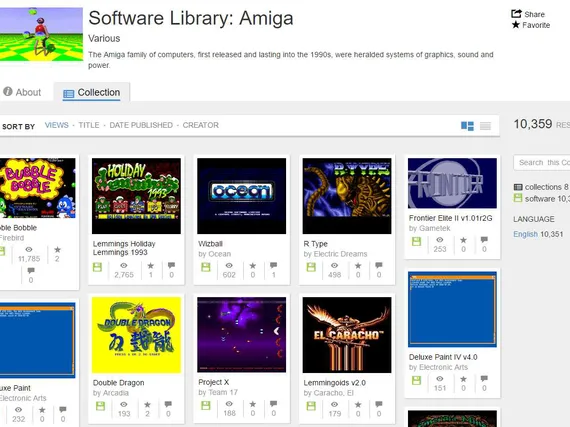Switch to the Collection tab
The image size is (570, 427).
pos(92,93)
